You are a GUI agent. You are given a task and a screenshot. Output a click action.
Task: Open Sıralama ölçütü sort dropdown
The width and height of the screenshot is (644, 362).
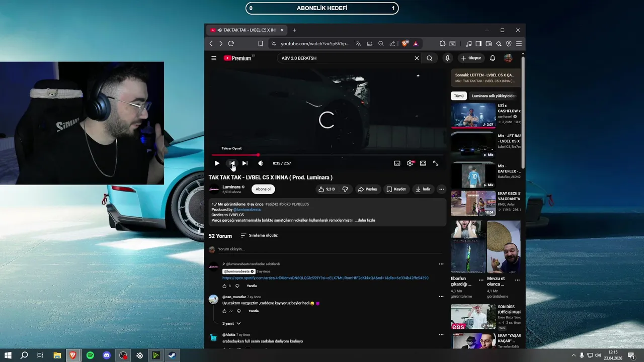pyautogui.click(x=259, y=236)
